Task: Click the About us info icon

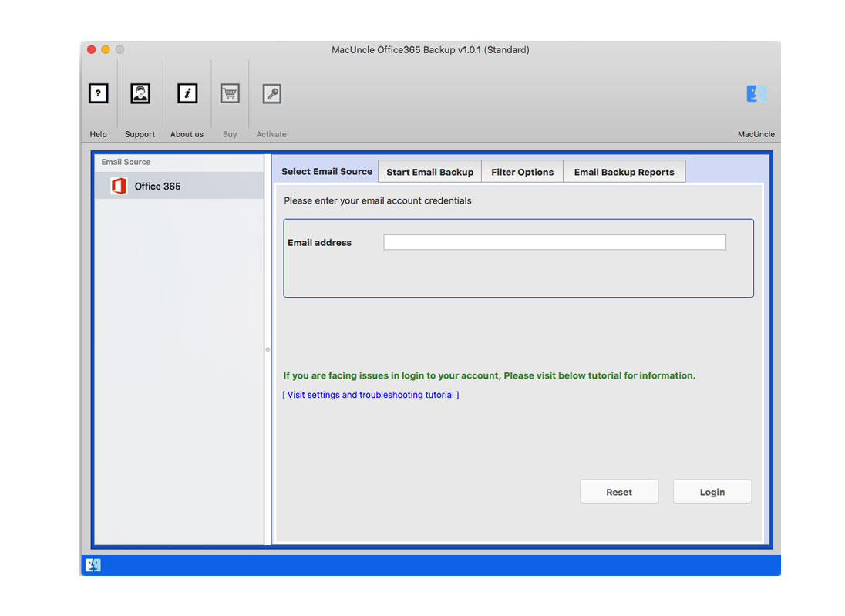Action: point(187,93)
